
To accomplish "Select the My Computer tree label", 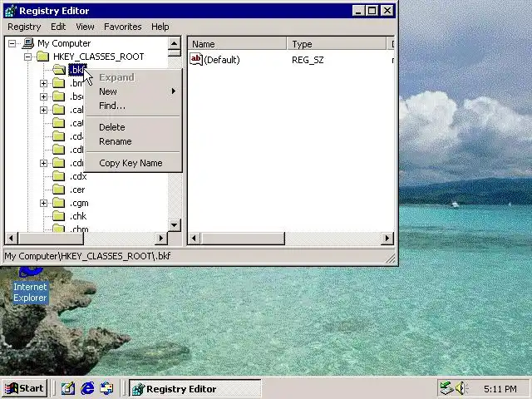I will [64, 43].
